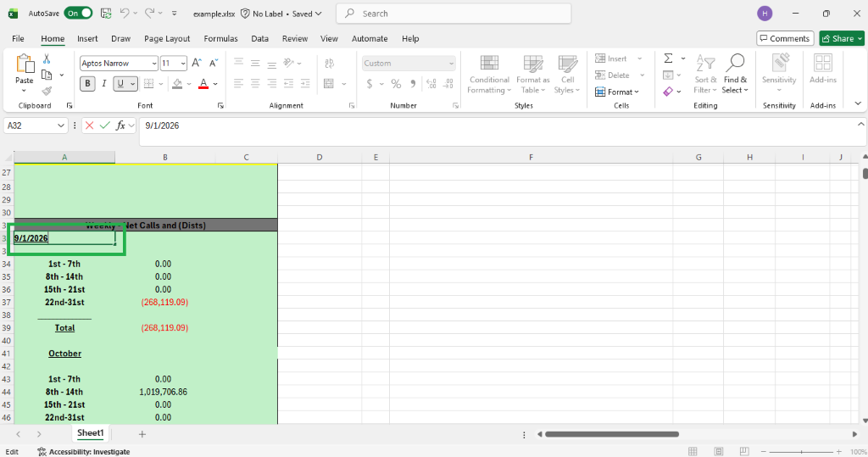
Task: Switch to the Draw tab
Action: click(x=120, y=38)
